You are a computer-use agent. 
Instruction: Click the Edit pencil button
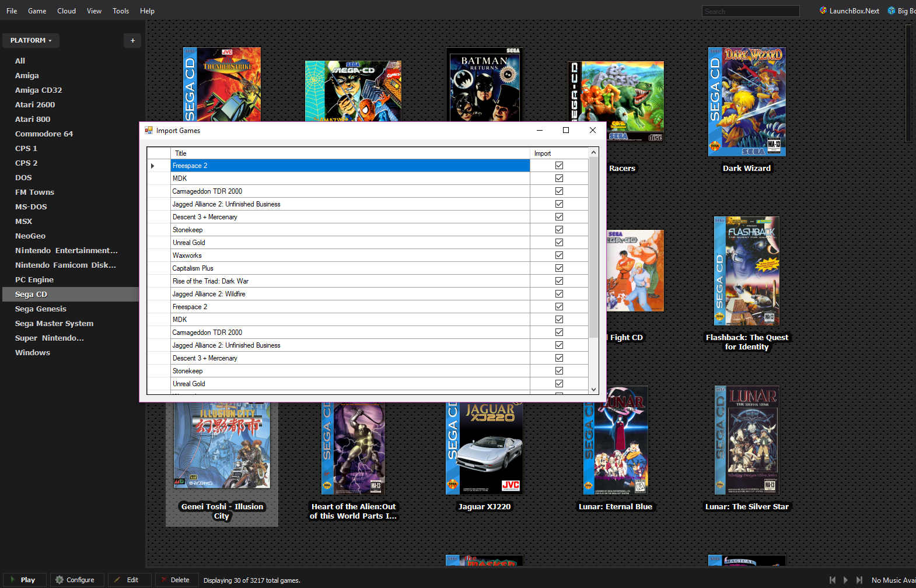[129, 580]
